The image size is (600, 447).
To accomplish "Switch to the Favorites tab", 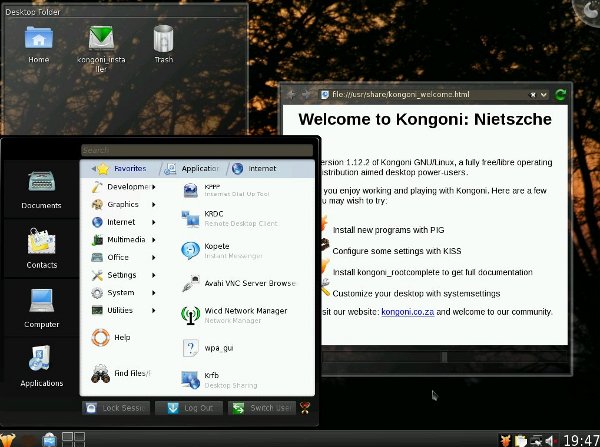I will [x=120, y=168].
